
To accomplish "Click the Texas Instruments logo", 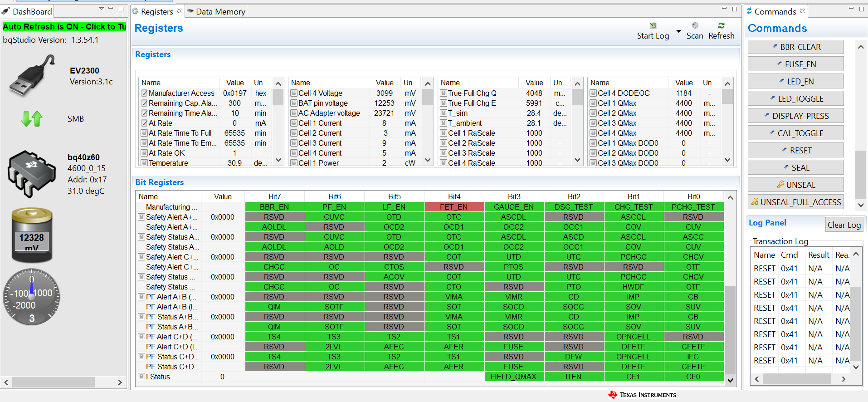I will (643, 395).
